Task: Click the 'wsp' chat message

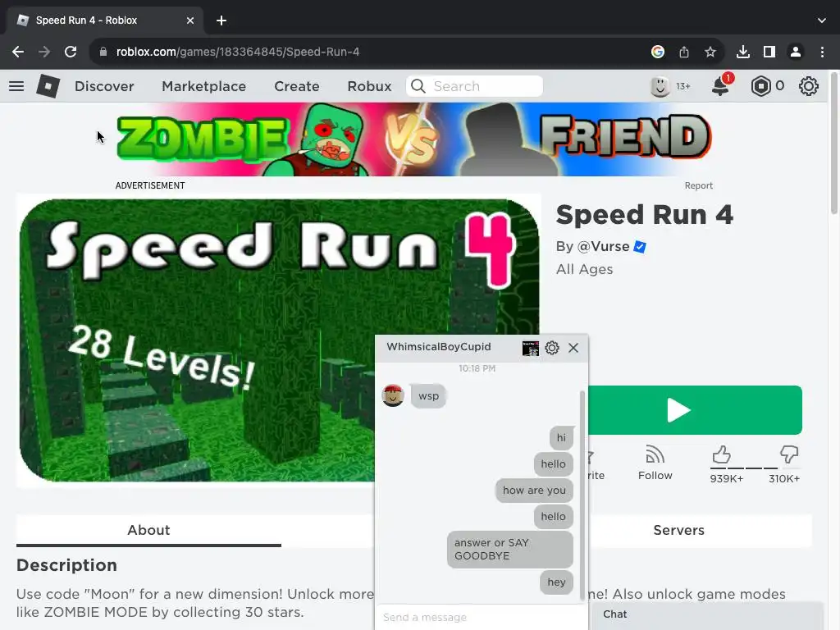Action: click(x=428, y=396)
